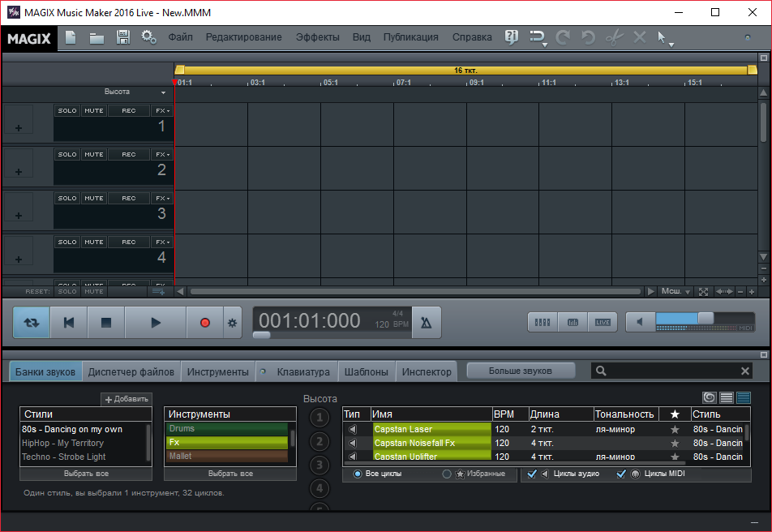Image resolution: width=772 pixels, height=532 pixels.
Task: Click the Record button in transport bar
Action: (204, 323)
